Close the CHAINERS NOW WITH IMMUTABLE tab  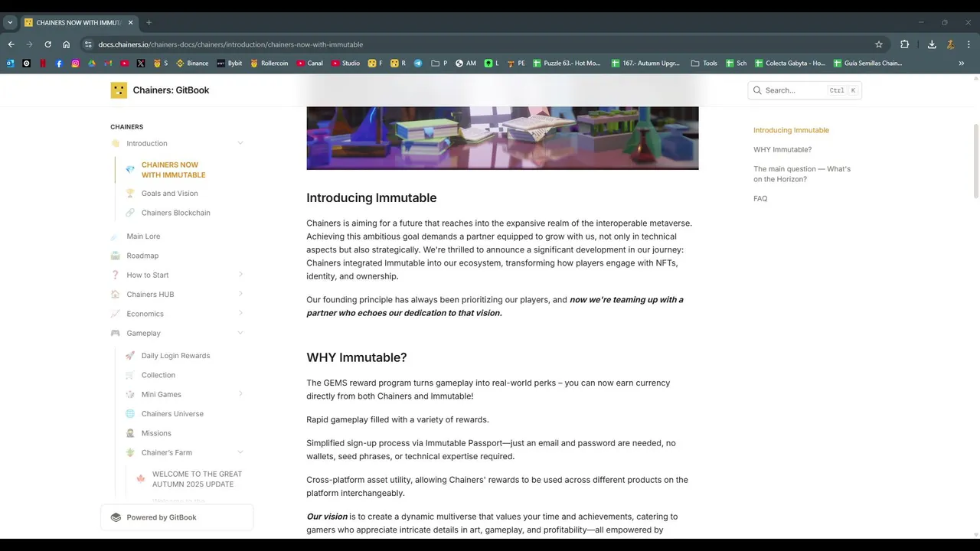131,22
